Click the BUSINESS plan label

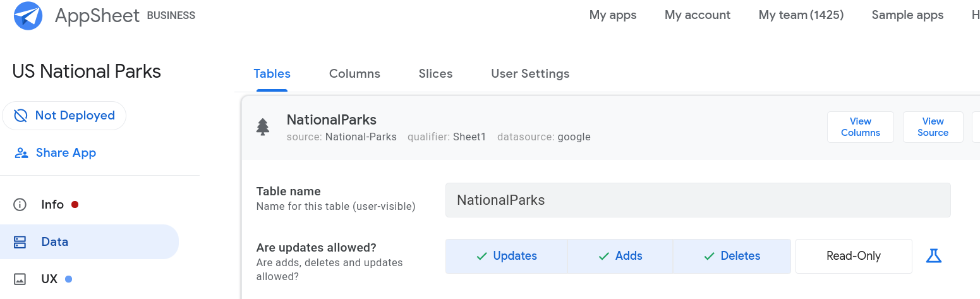pyautogui.click(x=171, y=16)
